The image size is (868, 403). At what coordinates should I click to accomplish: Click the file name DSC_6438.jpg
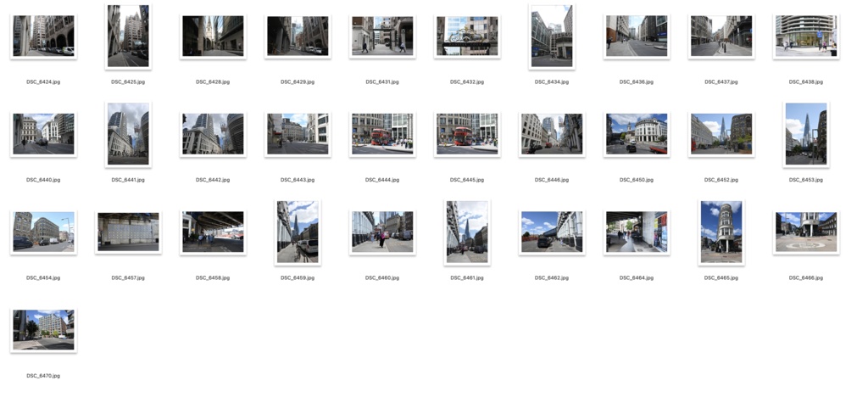[805, 82]
